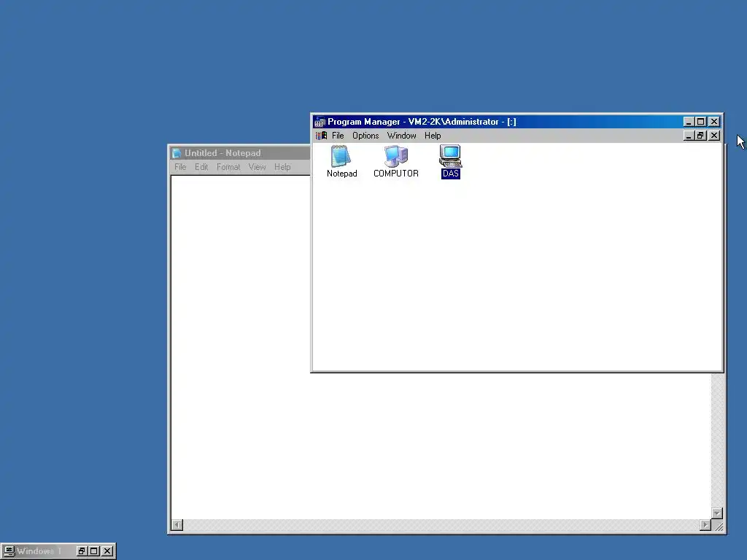
Task: Close the Program Manager window
Action: tap(714, 122)
